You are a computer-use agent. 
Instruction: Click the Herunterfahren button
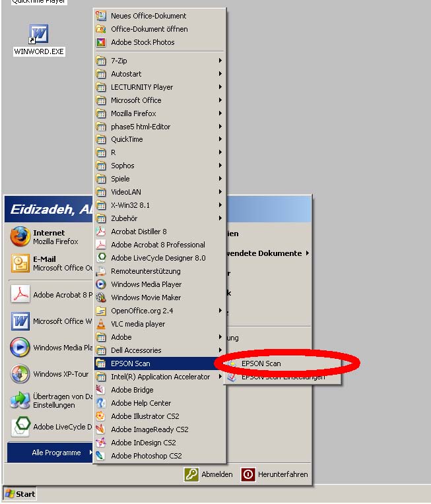coord(275,474)
